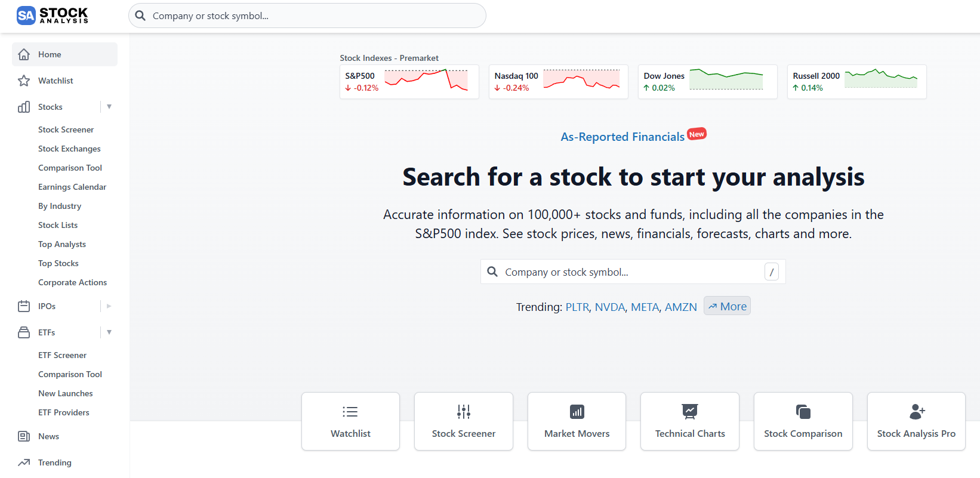Viewport: 980px width, 478px height.
Task: Select the Home icon in the sidebar
Action: [24, 54]
